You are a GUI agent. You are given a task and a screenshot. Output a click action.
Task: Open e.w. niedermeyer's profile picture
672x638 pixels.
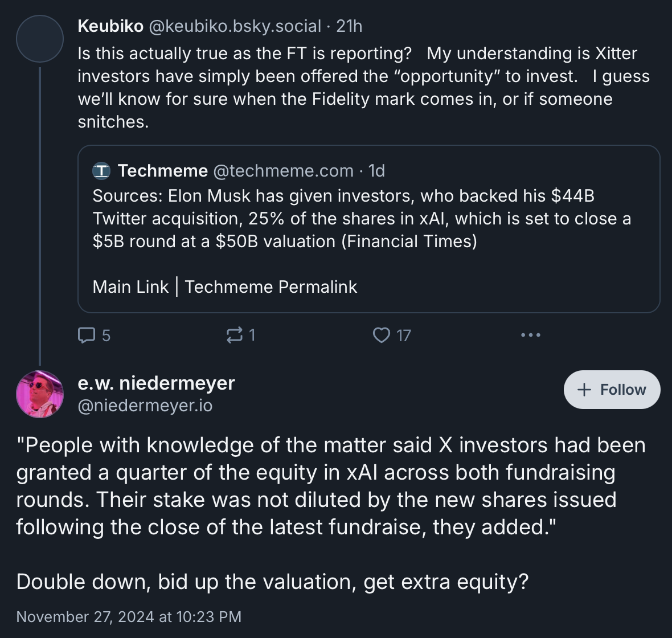pyautogui.click(x=40, y=394)
